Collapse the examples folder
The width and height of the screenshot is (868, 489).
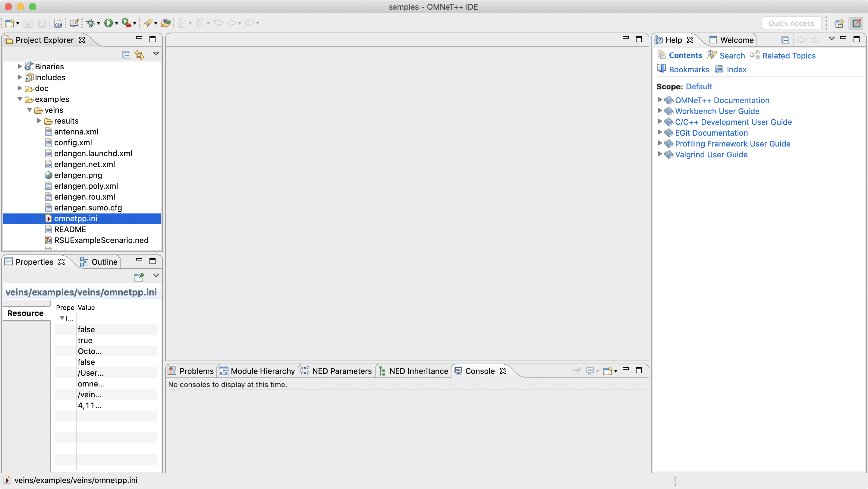coord(20,99)
